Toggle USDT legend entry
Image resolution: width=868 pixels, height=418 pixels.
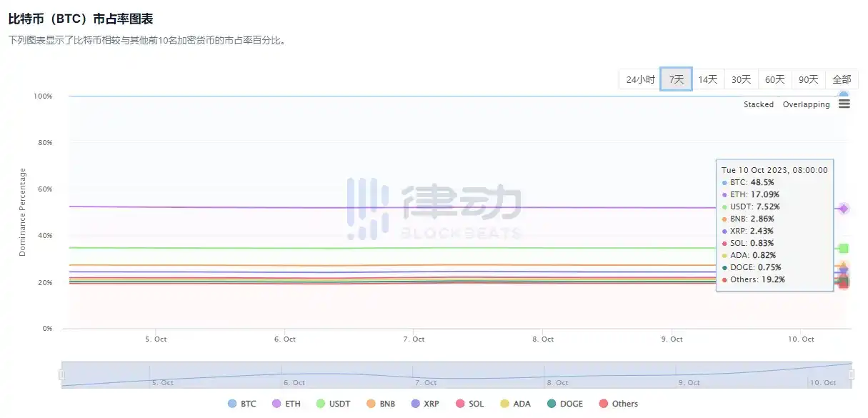[x=332, y=404]
